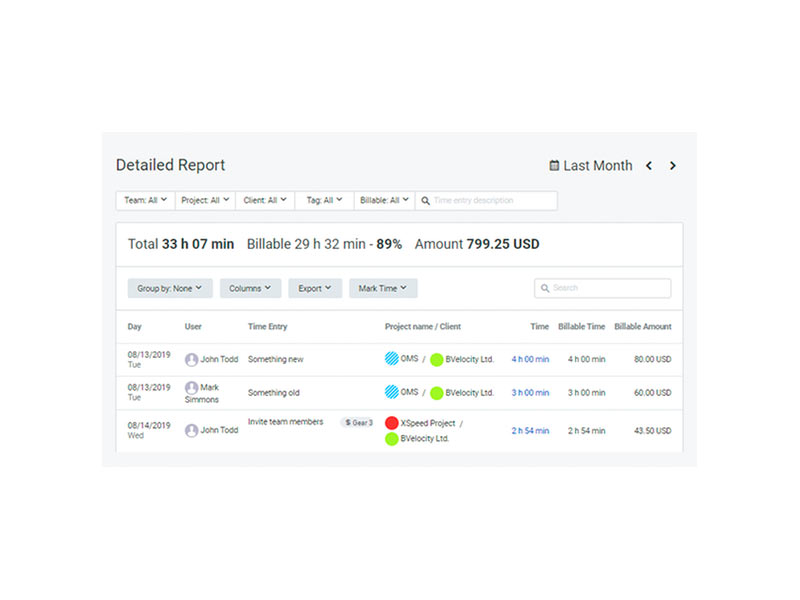Click the Export button
This screenshot has height=600, width=800.
pyautogui.click(x=315, y=288)
